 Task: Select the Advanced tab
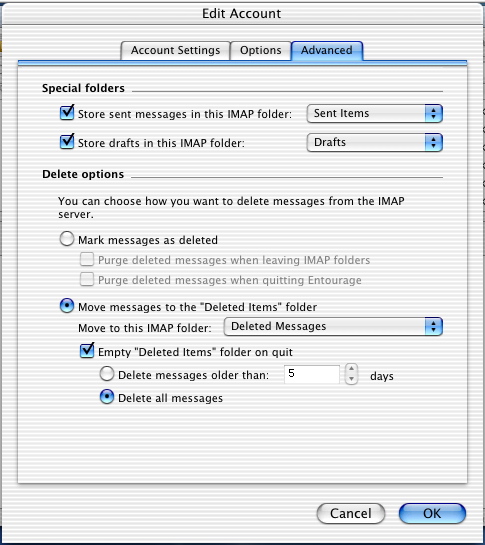pyautogui.click(x=327, y=50)
